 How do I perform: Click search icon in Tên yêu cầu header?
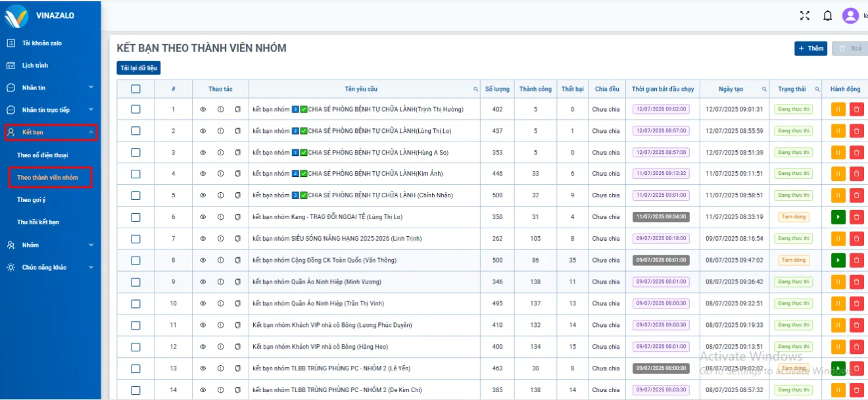[x=476, y=89]
